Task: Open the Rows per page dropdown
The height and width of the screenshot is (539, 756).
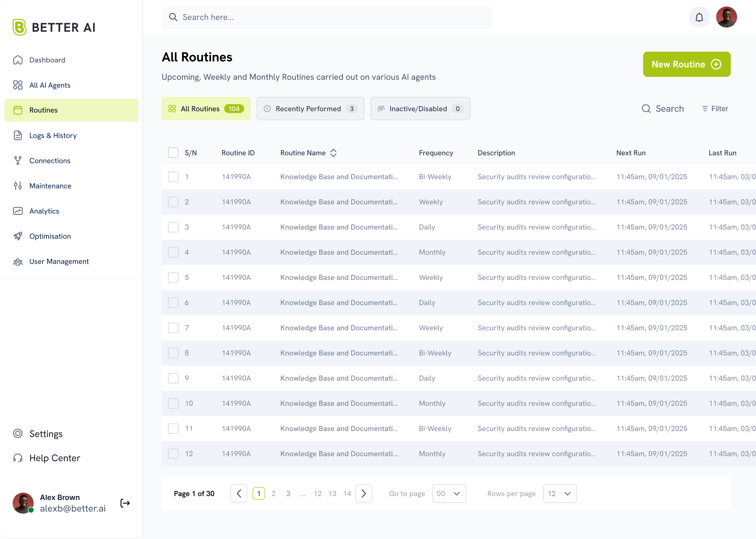Action: [560, 494]
